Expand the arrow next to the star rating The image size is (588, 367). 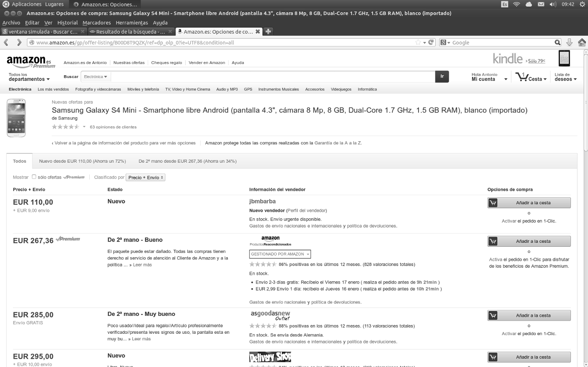(84, 127)
